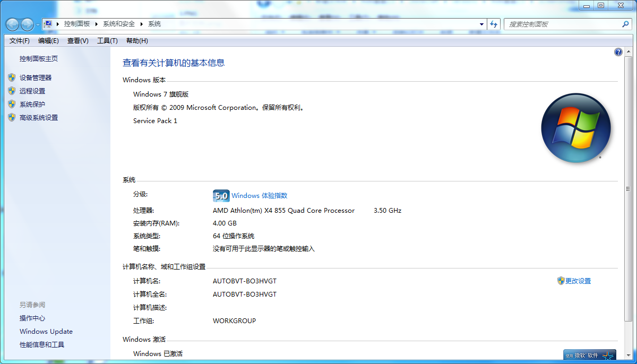637x364 pixels.
Task: Go back with the Back arrow button
Action: pos(12,24)
